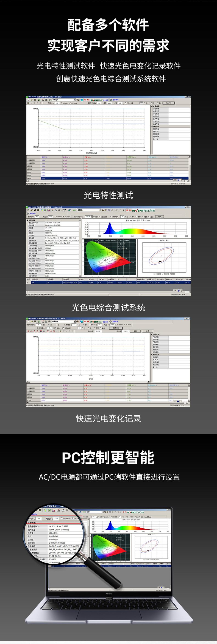Click 功率(W) column header in 快速光电变化记录 table
217x644 pixels.
[x=94, y=385]
